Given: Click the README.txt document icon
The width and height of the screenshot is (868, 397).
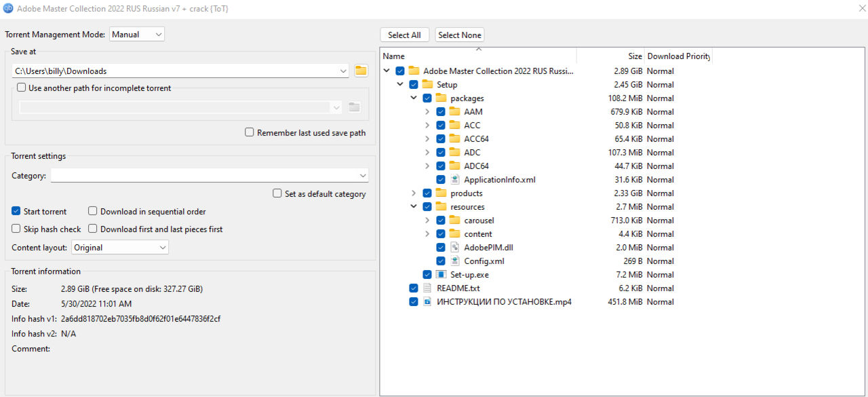Looking at the screenshot, I should coord(426,288).
